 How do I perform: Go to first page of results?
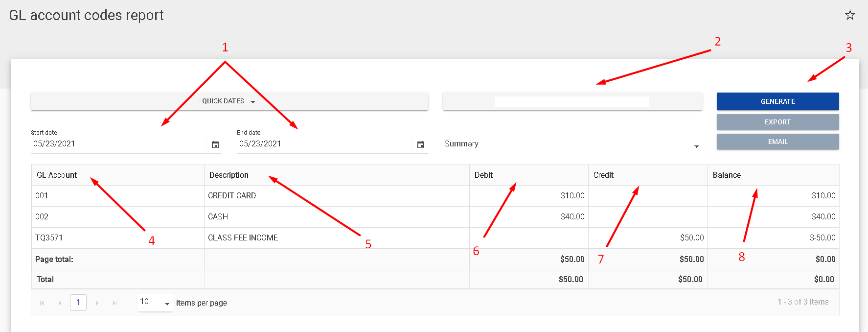coord(42,303)
